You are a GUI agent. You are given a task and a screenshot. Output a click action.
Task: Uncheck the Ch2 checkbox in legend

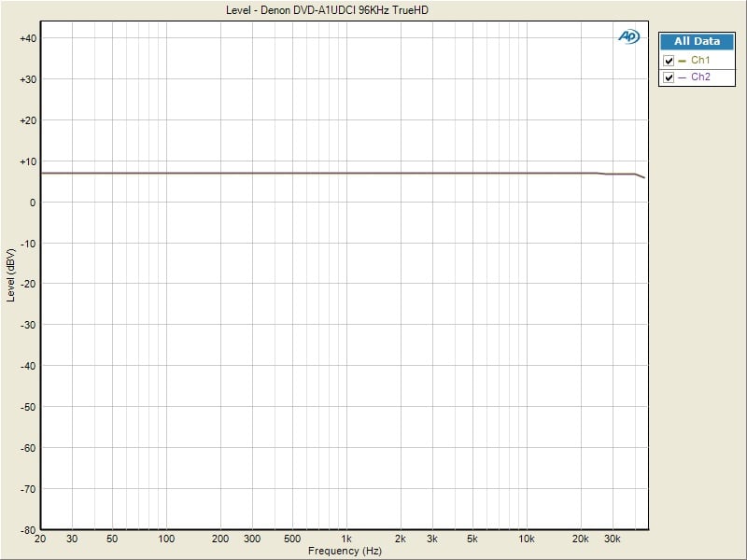click(x=669, y=77)
